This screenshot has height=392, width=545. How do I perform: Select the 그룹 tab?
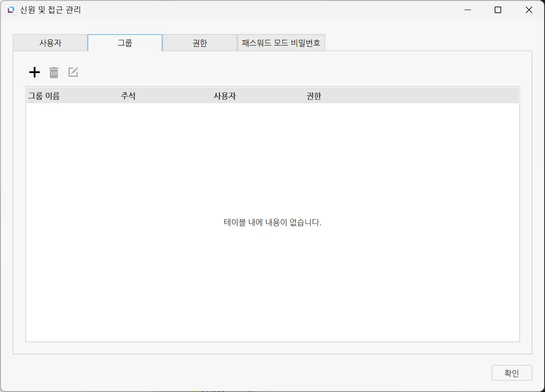tap(125, 43)
